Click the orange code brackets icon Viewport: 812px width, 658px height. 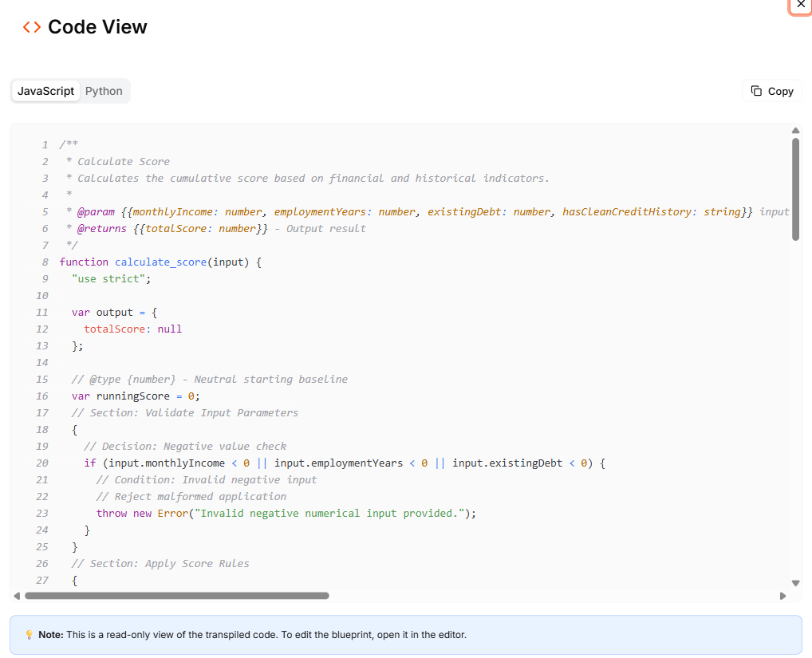(32, 27)
